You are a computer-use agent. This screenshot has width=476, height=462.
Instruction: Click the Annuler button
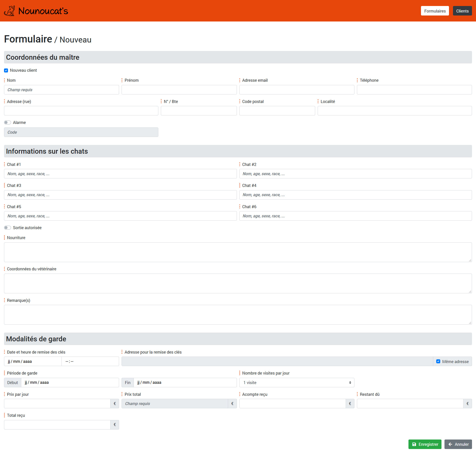tap(458, 444)
